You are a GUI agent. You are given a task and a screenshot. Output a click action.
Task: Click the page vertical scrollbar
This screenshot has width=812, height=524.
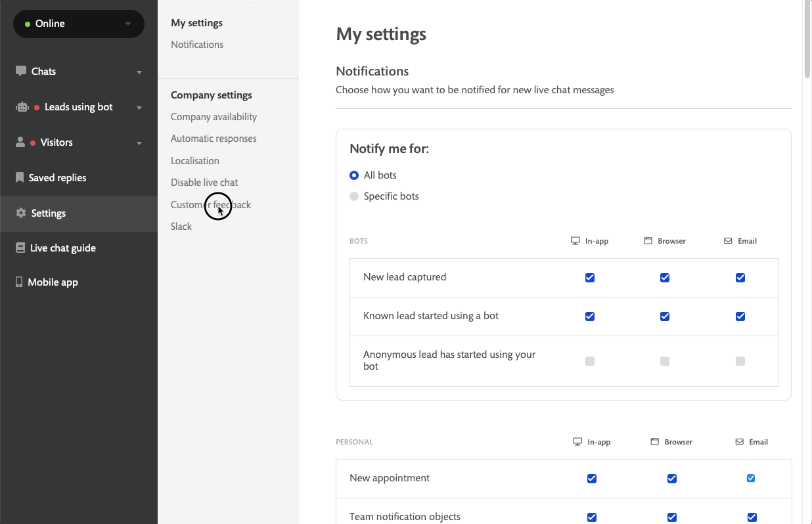click(x=807, y=39)
